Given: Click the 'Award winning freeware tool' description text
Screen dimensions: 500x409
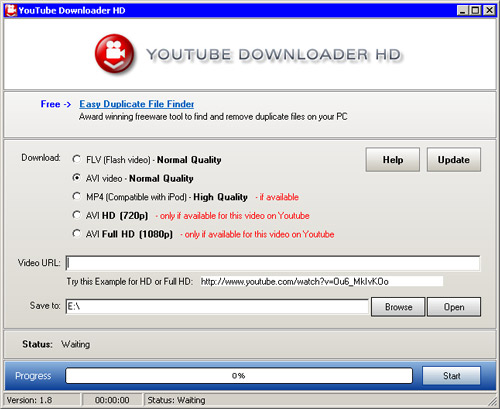Looking at the screenshot, I should click(213, 117).
